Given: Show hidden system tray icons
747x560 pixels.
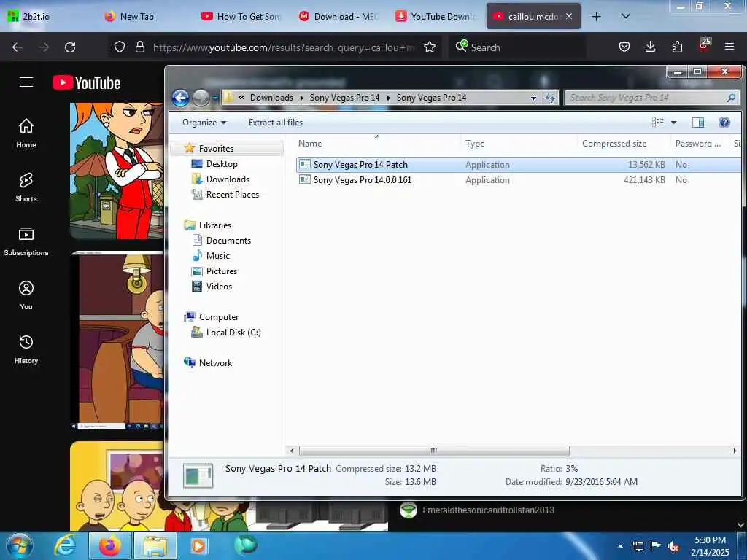Looking at the screenshot, I should tap(620, 546).
